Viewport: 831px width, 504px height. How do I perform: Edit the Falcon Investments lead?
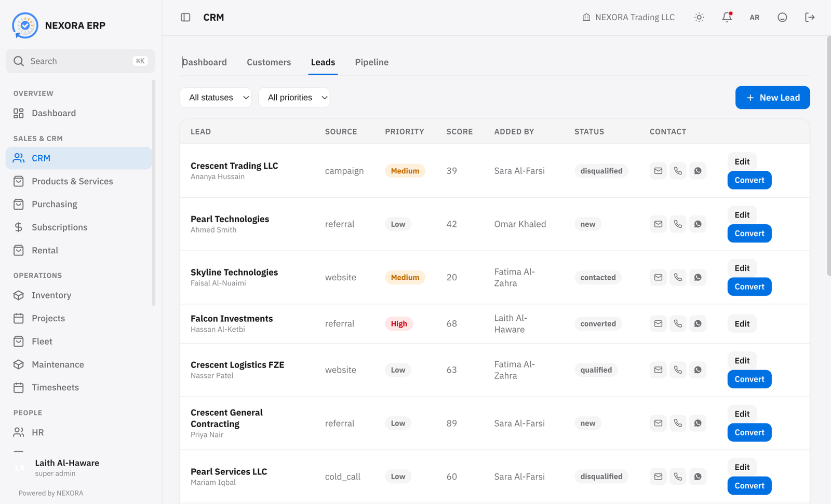pos(742,323)
